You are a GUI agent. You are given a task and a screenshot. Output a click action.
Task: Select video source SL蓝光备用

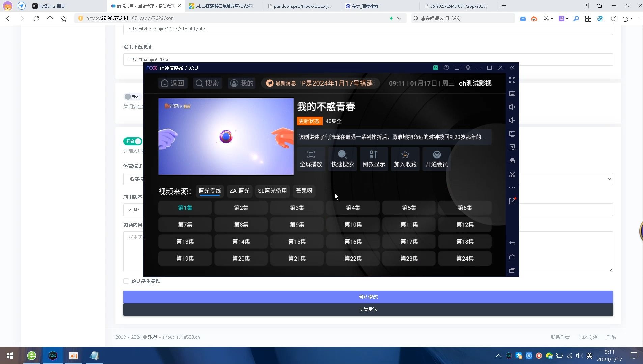tap(272, 191)
